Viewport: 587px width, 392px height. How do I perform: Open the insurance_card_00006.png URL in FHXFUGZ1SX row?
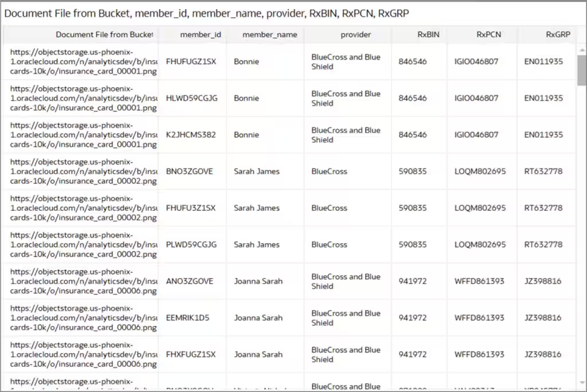(x=84, y=355)
